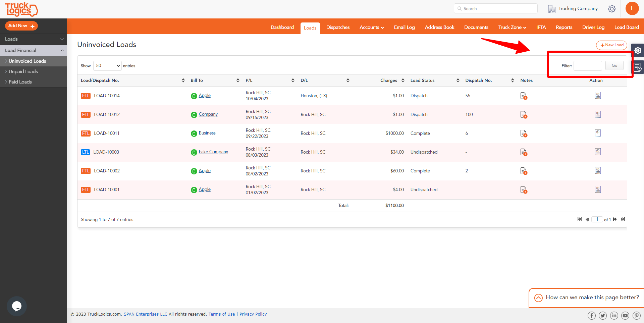Open the chat support bubble at bottom left
This screenshot has height=323, width=644.
click(16, 306)
